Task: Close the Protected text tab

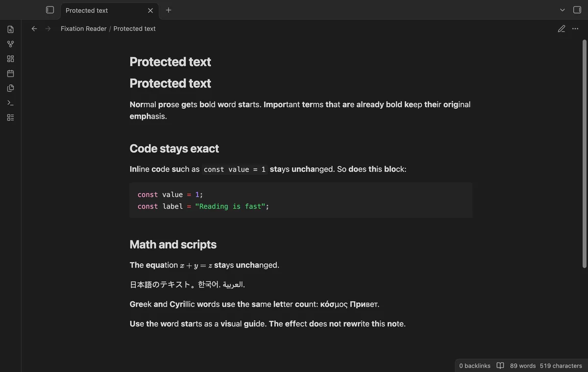Action: tap(150, 10)
